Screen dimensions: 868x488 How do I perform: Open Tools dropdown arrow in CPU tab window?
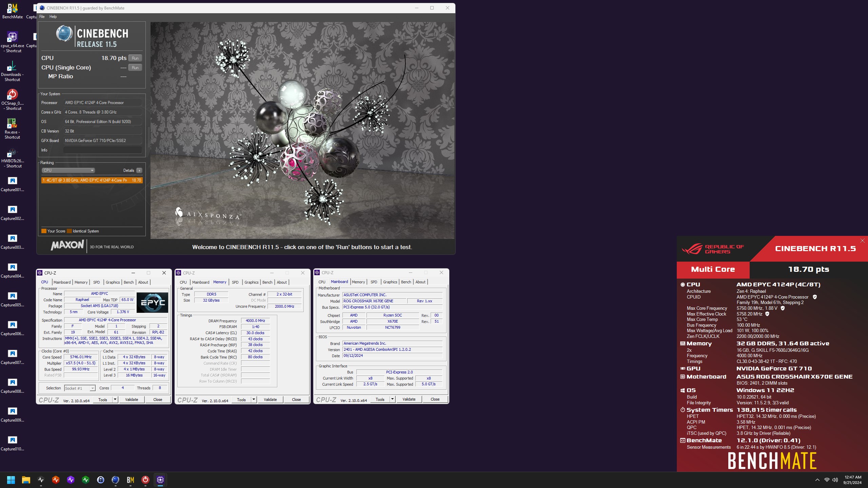point(115,400)
